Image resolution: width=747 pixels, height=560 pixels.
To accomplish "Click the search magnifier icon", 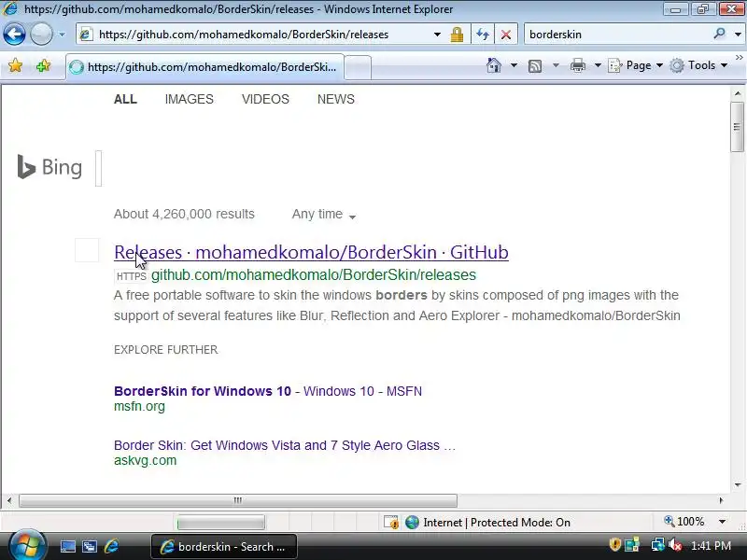I will coord(719,34).
